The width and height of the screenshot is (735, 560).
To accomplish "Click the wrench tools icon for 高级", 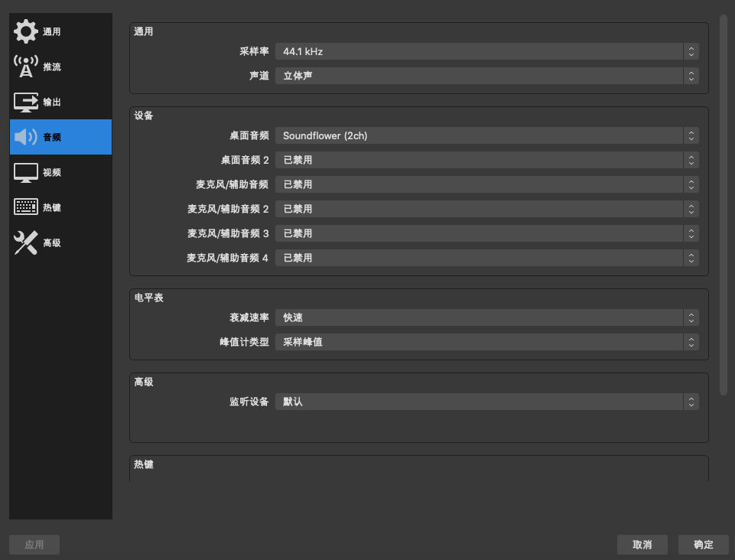I will (x=26, y=243).
